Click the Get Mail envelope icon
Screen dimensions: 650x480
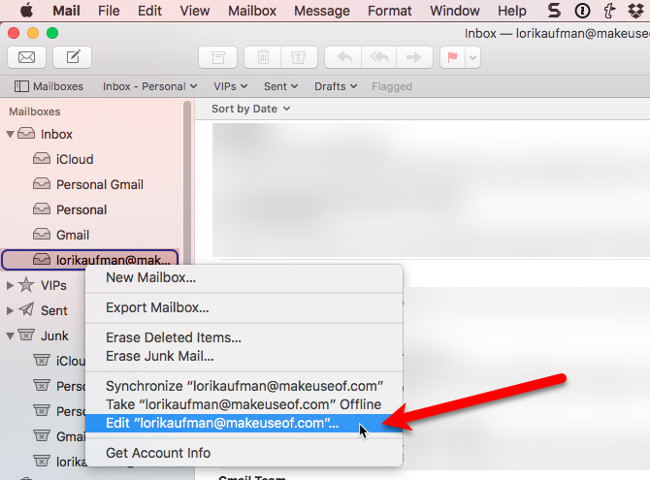tap(27, 57)
